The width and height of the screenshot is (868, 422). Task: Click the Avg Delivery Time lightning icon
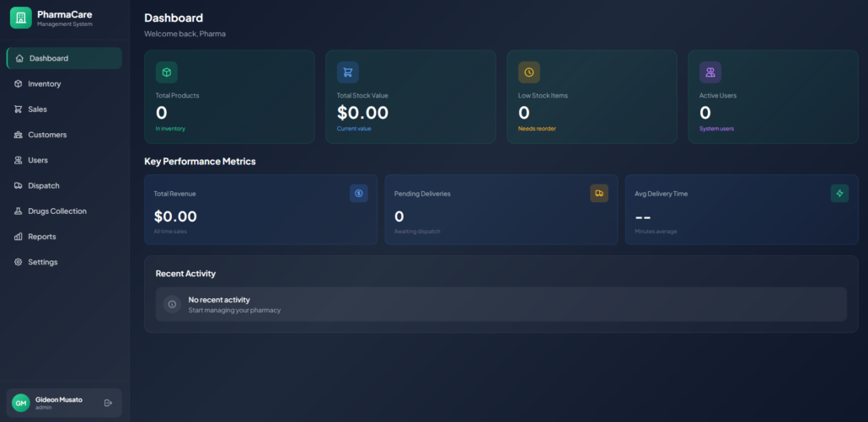pyautogui.click(x=839, y=194)
